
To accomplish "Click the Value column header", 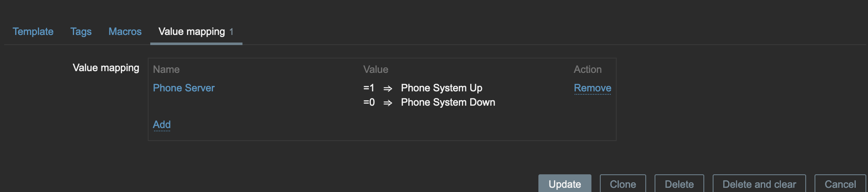I will click(x=375, y=69).
